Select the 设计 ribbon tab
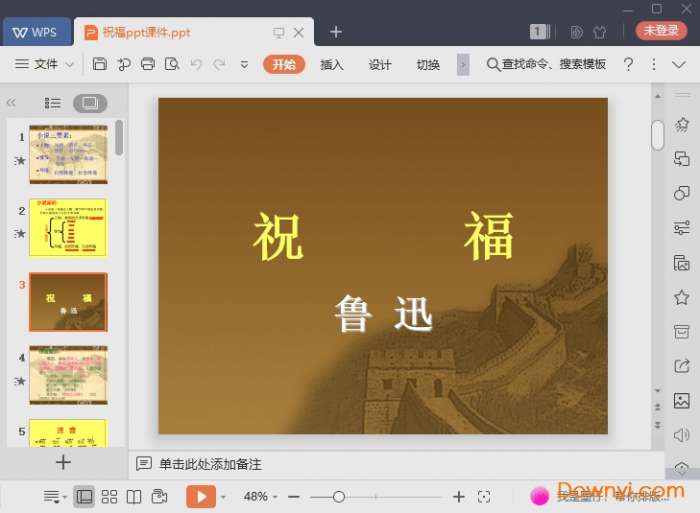This screenshot has height=513, width=700. click(x=380, y=65)
